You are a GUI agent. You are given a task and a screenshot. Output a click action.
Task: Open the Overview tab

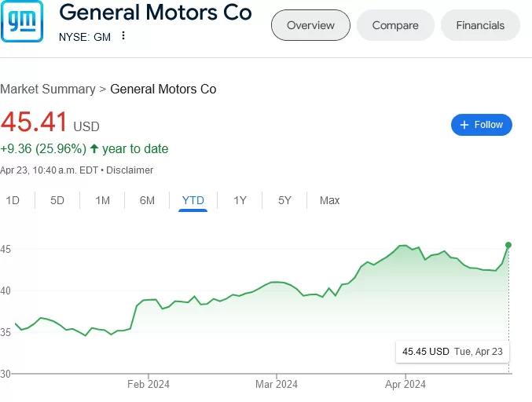(310, 25)
